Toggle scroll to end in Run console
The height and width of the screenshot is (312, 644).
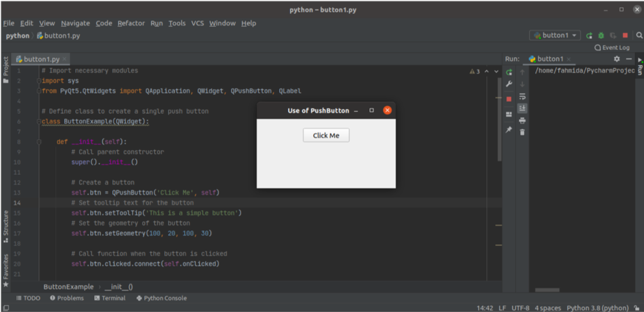522,108
